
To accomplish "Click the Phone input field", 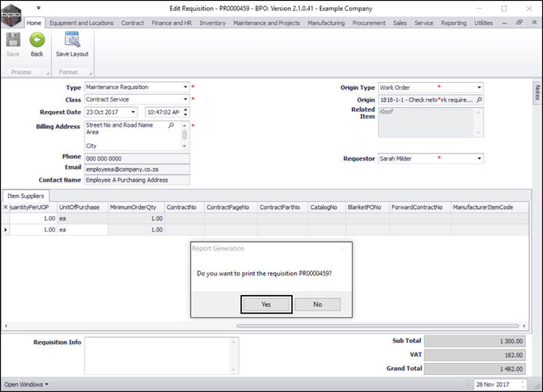I will coord(137,159).
